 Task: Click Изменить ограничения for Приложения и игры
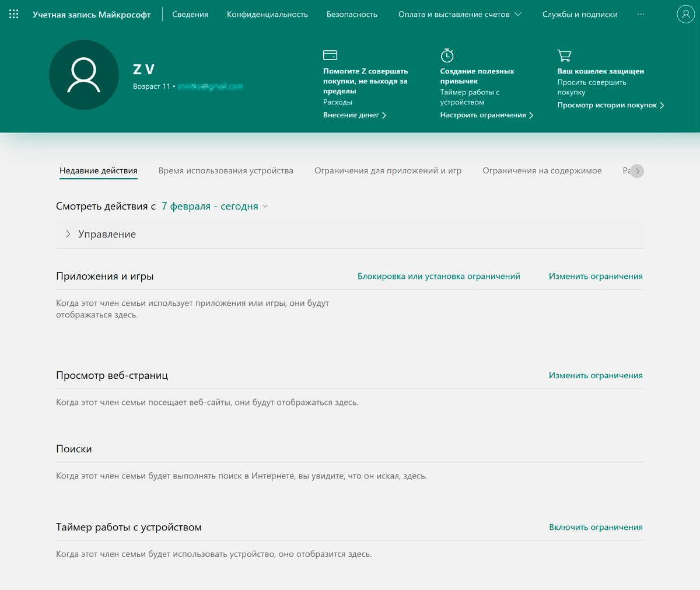(x=596, y=276)
